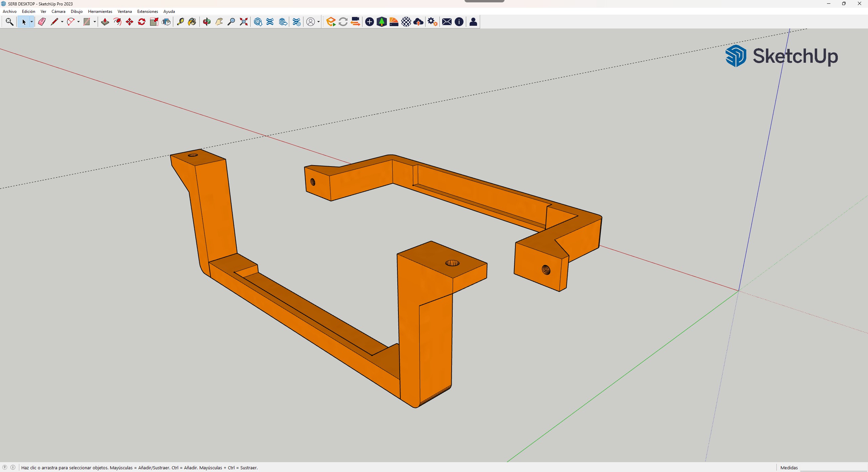868x472 pixels.
Task: Click the top hole on the tall front post
Action: coord(452,263)
